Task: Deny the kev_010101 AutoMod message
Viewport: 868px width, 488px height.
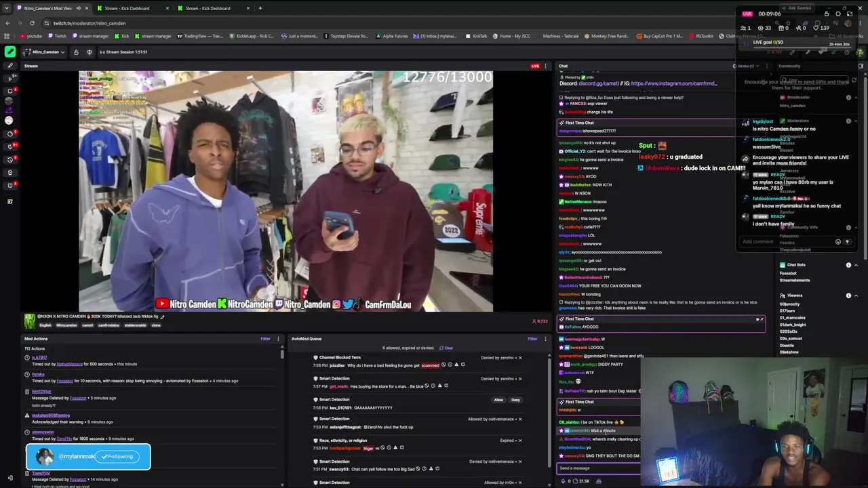Action: 515,400
